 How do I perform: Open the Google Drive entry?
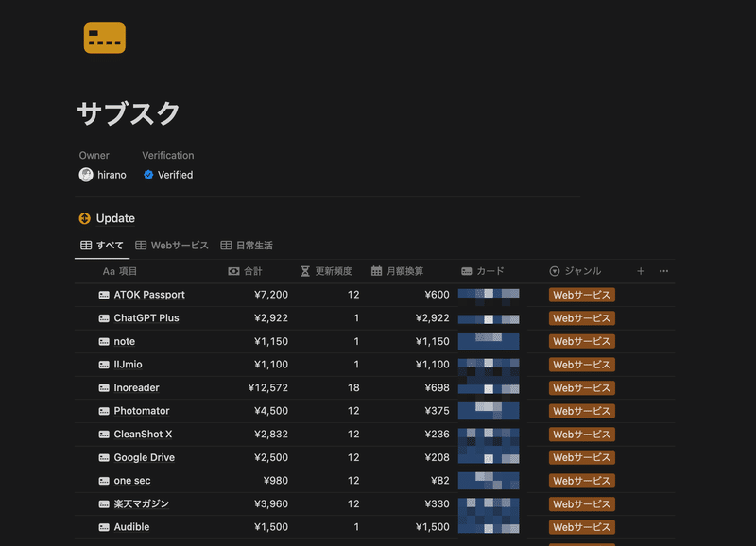tap(145, 457)
